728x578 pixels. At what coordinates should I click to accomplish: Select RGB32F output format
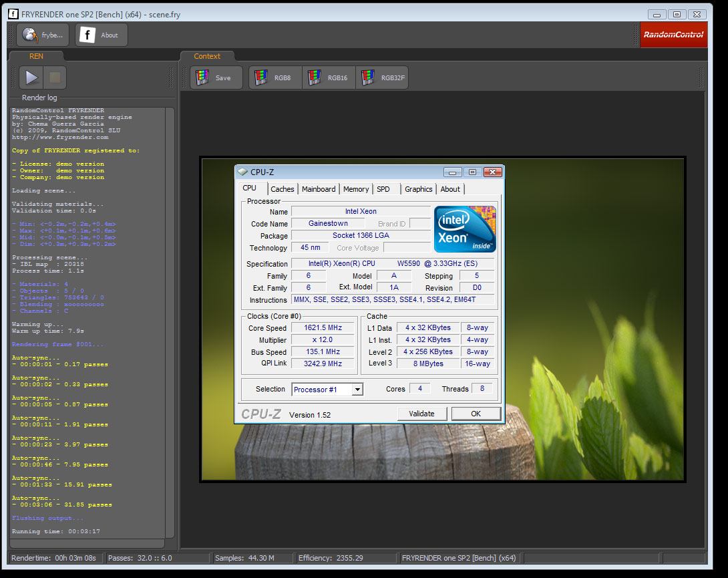tap(381, 78)
